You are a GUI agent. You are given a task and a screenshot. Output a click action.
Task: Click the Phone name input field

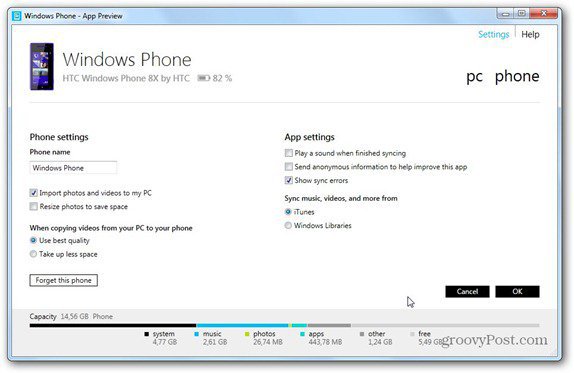pos(73,168)
